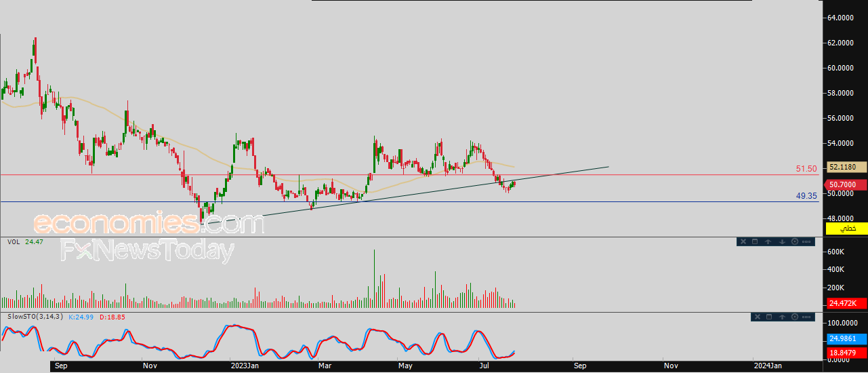Click the K:24.99 stochastic value
Image resolution: width=868 pixels, height=373 pixels.
tap(80, 316)
